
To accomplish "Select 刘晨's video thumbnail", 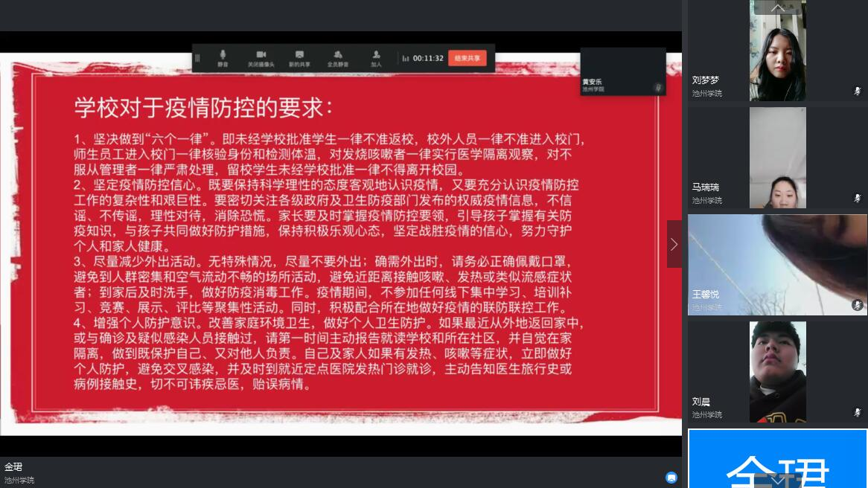I will [x=777, y=371].
